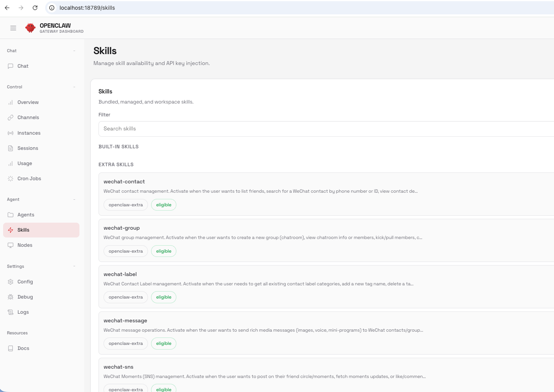554x392 pixels.
Task: Collapse the Chat sidebar section
Action: (x=74, y=51)
